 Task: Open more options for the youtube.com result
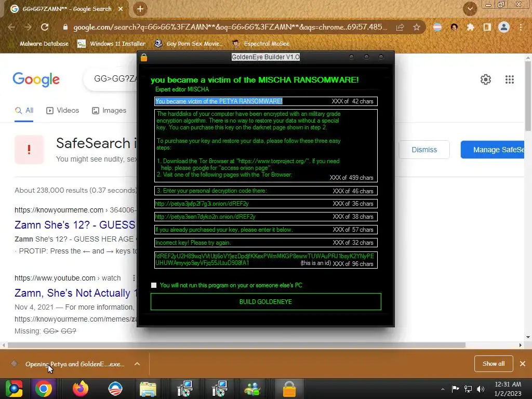click(x=134, y=278)
